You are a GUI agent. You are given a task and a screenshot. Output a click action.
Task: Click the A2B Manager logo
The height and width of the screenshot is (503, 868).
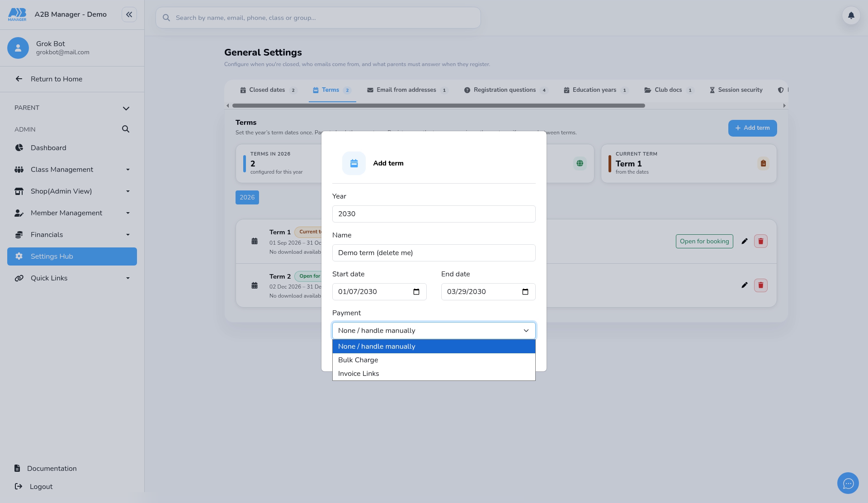17,14
